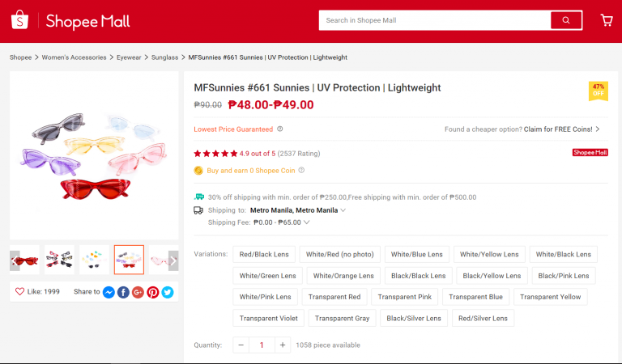Click the five star rating
622x364 pixels.
click(215, 154)
